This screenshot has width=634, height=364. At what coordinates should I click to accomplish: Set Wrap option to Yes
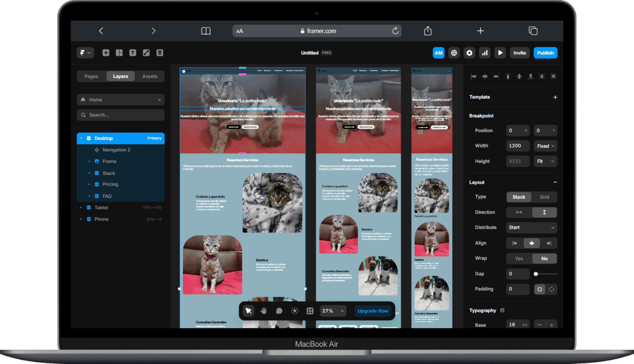click(519, 258)
